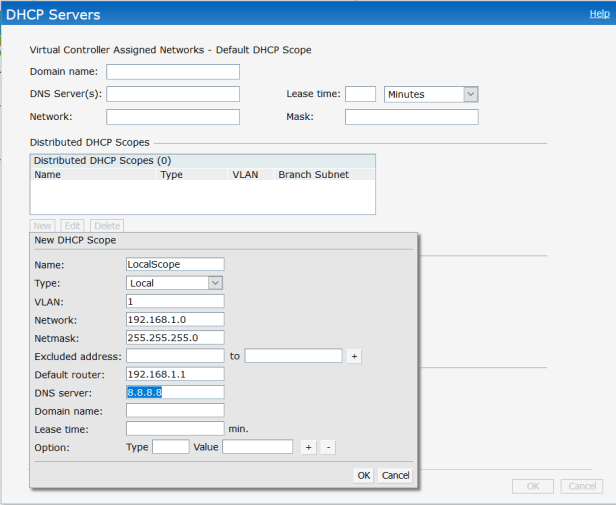Image resolution: width=616 pixels, height=505 pixels.
Task: Click the Mask input field
Action: 412,117
